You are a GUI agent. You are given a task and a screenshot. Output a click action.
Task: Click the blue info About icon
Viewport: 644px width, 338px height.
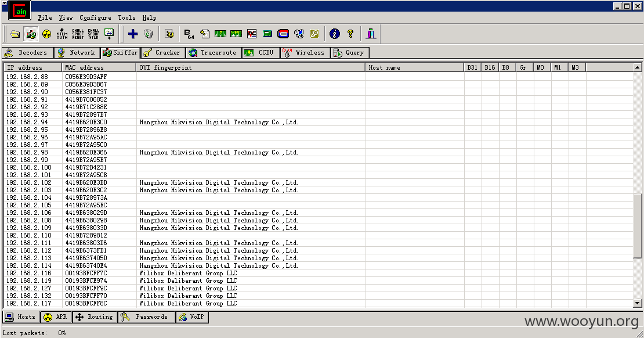coord(335,34)
